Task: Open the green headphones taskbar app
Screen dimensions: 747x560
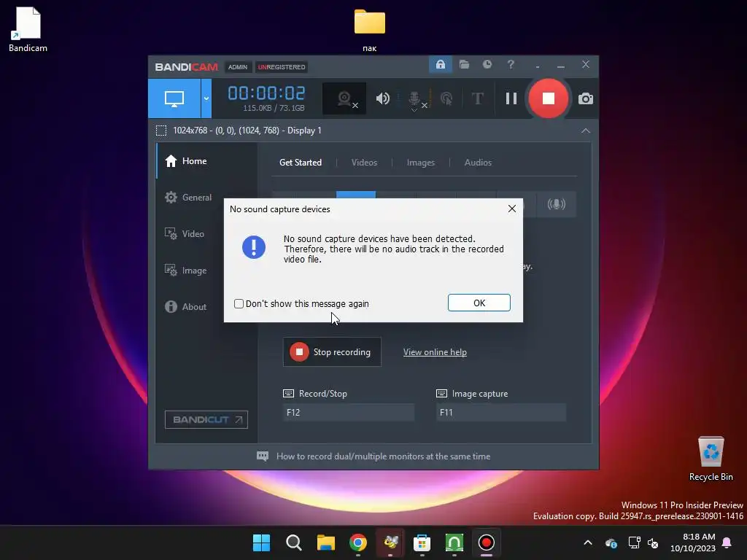Action: pos(454,542)
